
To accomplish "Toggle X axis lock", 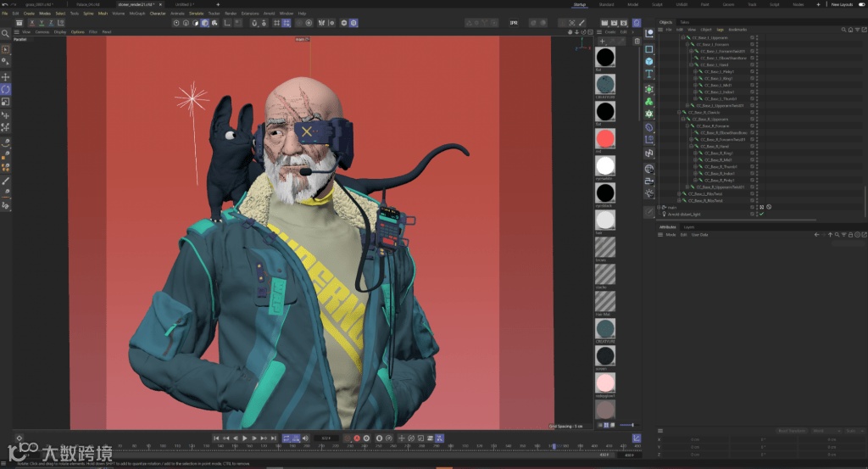I will tap(32, 23).
